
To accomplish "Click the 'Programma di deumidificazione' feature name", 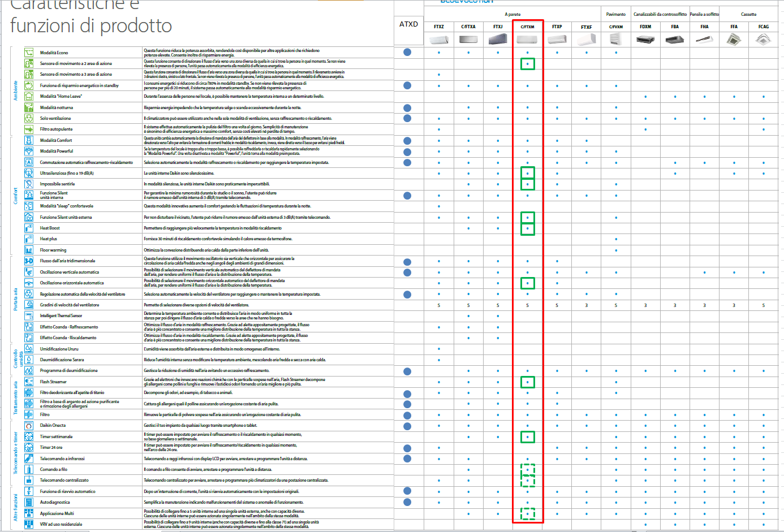I will tap(69, 370).
